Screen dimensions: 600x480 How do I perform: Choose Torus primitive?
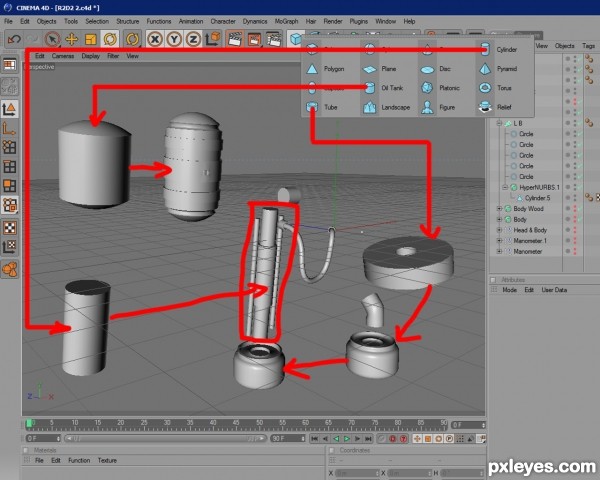[495, 88]
